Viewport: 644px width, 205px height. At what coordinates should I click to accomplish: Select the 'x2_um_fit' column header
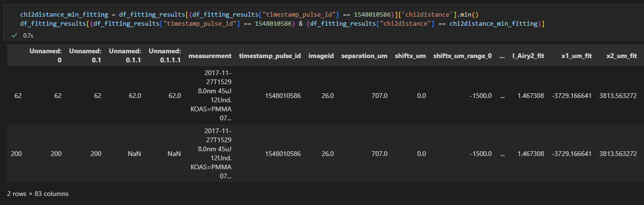pos(622,56)
